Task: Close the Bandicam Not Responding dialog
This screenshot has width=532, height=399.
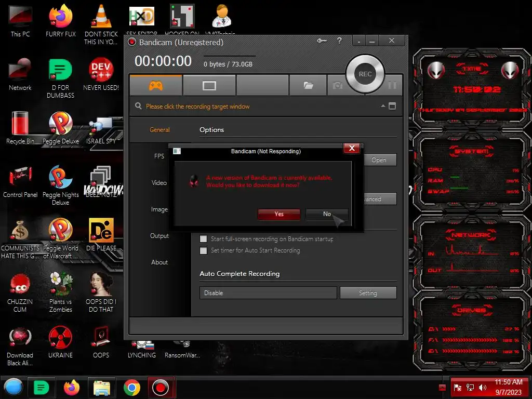Action: click(352, 148)
